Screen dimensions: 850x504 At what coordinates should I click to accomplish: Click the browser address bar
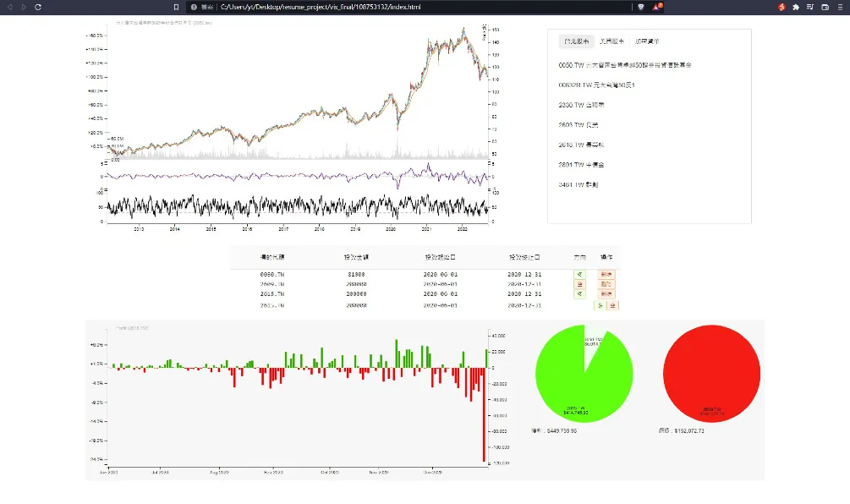pyautogui.click(x=406, y=7)
